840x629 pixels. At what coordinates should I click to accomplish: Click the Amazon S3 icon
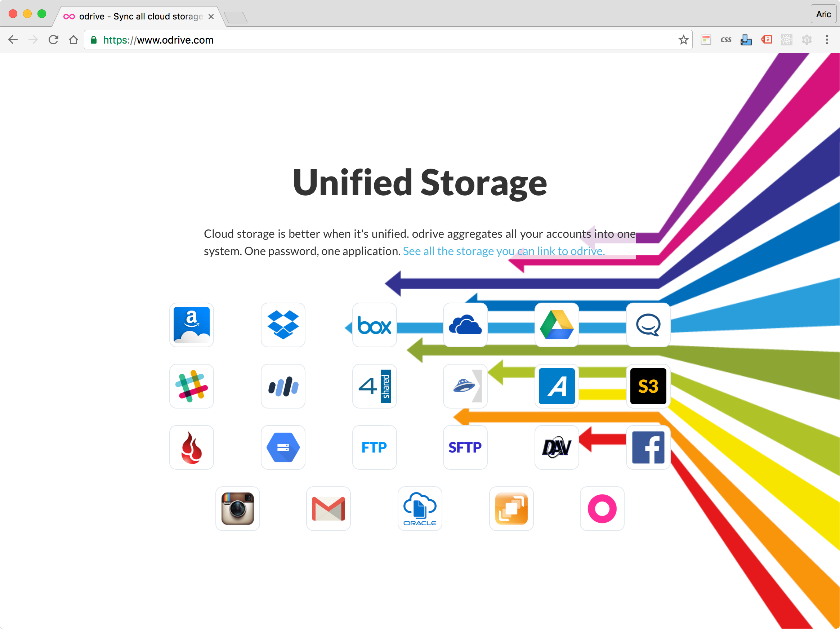click(x=648, y=386)
